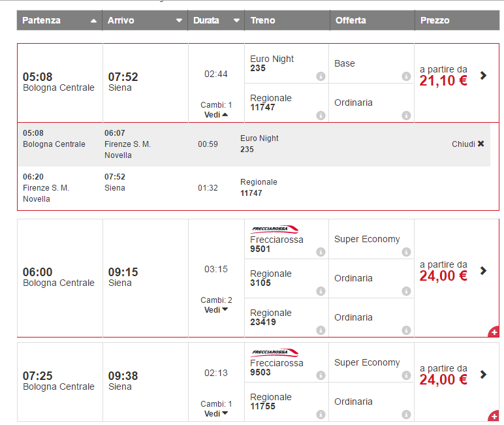Click red plus icon on 07:25 train row
Screen dimensions: 504x425
coord(494,416)
